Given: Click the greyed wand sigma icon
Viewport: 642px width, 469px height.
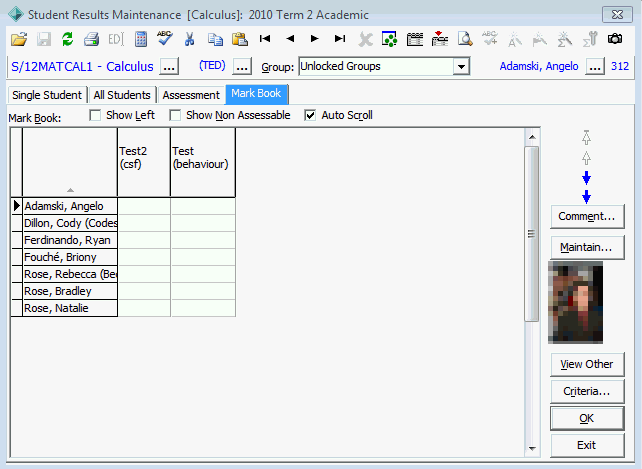Looking at the screenshot, I should [x=565, y=39].
